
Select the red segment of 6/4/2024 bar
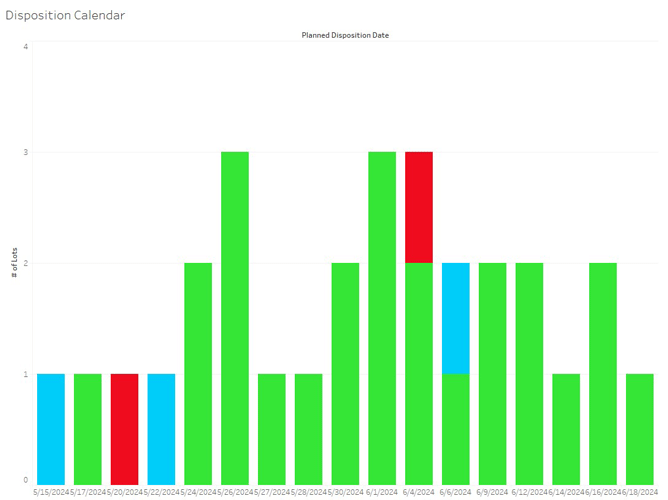point(419,207)
